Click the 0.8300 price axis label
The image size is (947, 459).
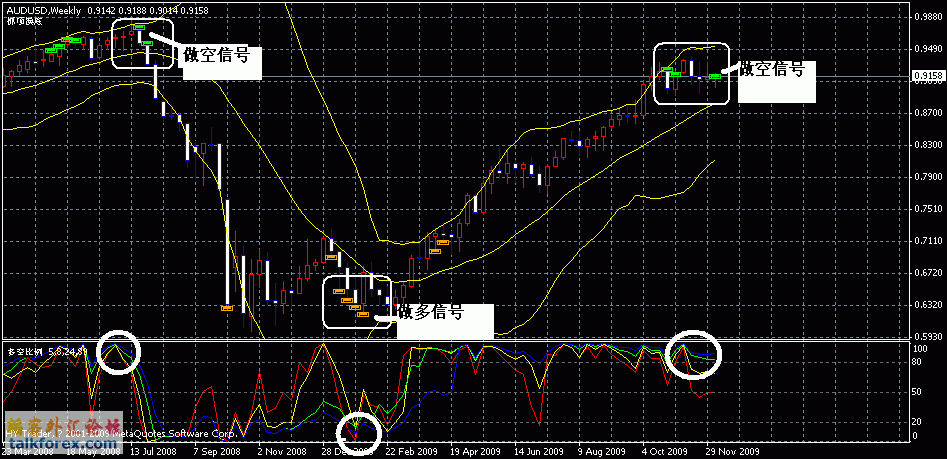pyautogui.click(x=929, y=145)
